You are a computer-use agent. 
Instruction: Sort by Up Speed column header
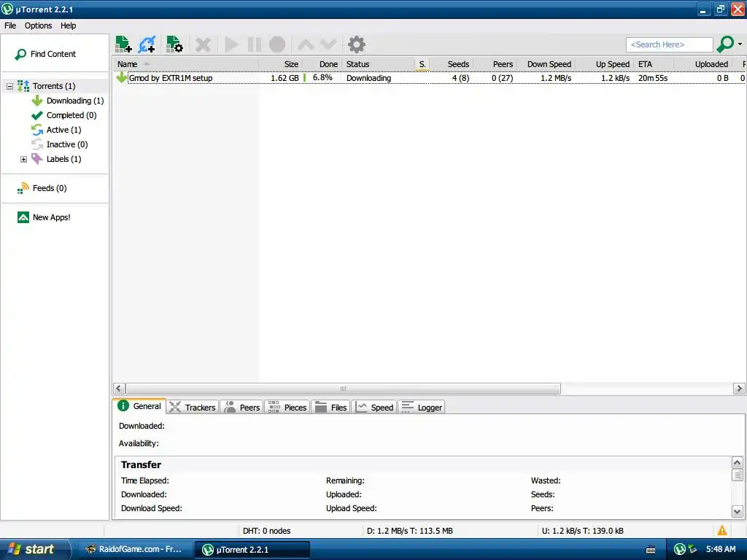tap(605, 64)
